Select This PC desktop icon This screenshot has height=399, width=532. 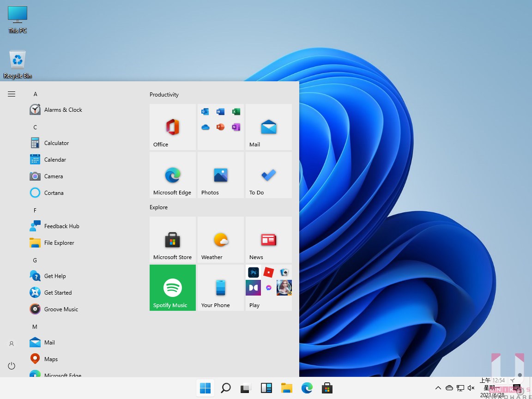[x=17, y=20]
